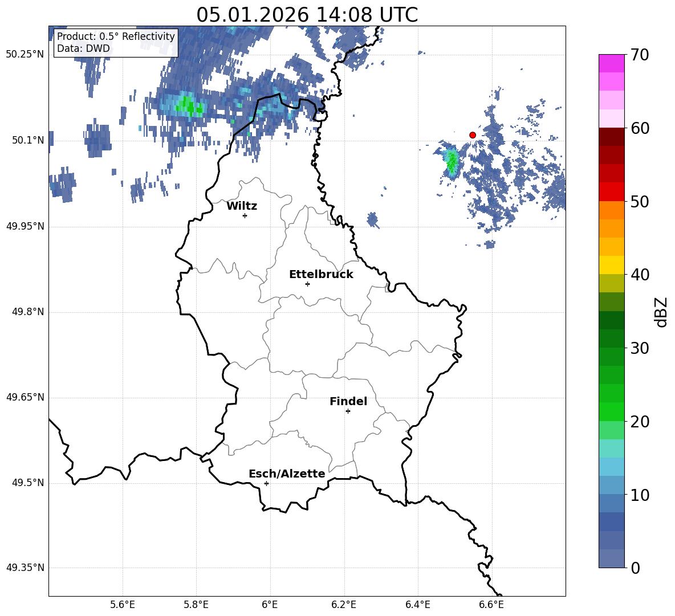Click the red radar site marker dot

pos(473,135)
